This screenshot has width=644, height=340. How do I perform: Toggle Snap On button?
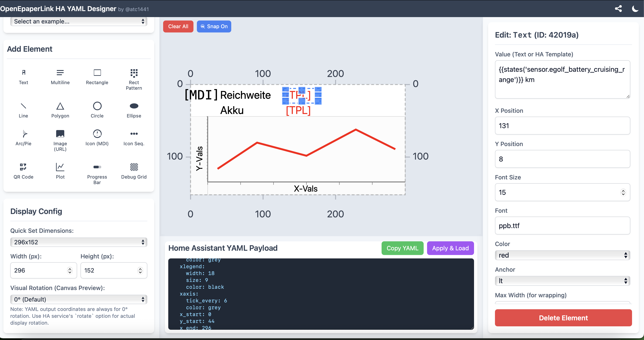tap(214, 26)
